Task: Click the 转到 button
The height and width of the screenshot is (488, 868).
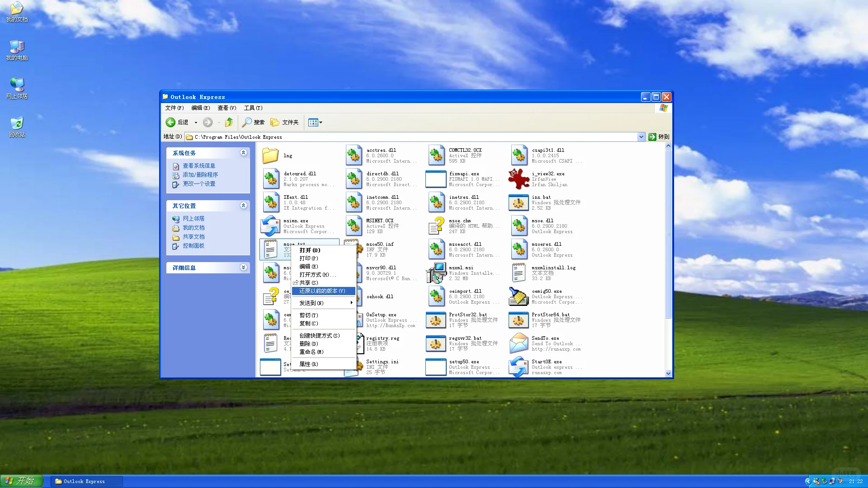Action: click(658, 136)
